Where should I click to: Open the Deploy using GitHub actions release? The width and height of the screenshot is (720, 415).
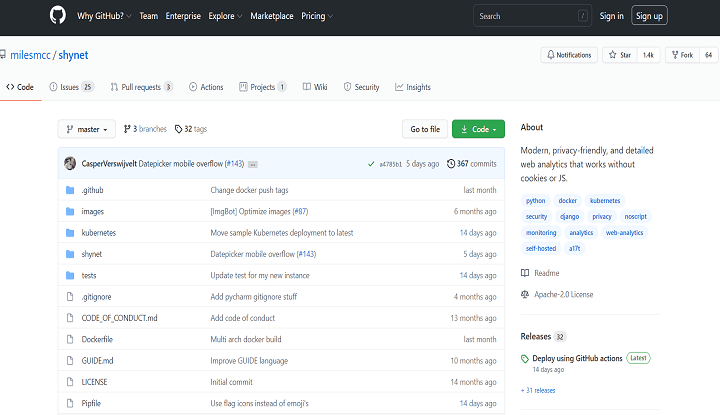pos(577,358)
